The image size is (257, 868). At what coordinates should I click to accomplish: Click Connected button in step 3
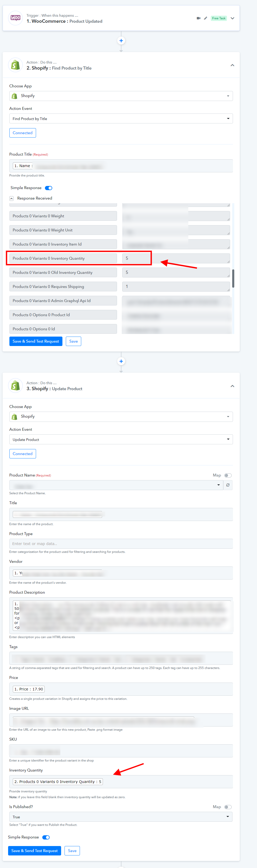(22, 453)
